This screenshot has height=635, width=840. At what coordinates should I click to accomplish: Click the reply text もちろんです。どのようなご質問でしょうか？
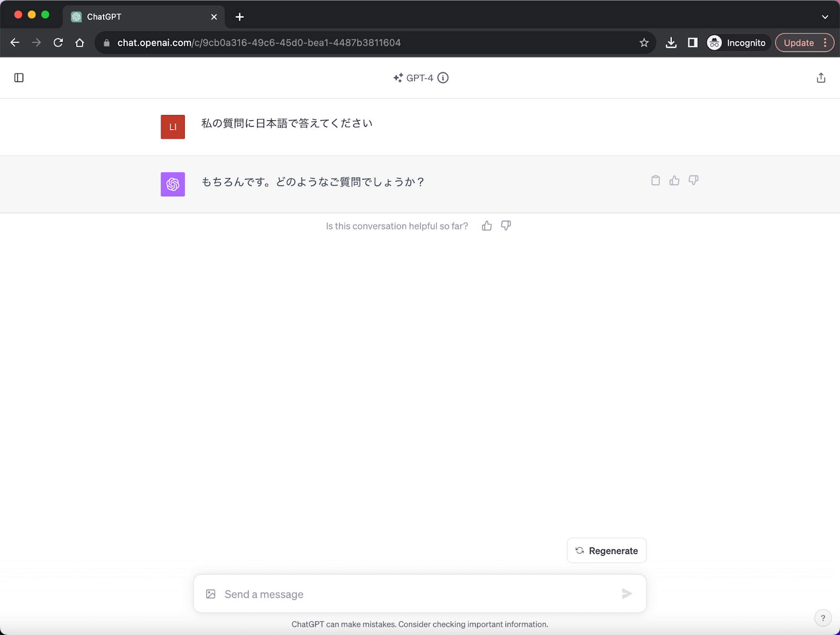pos(313,182)
